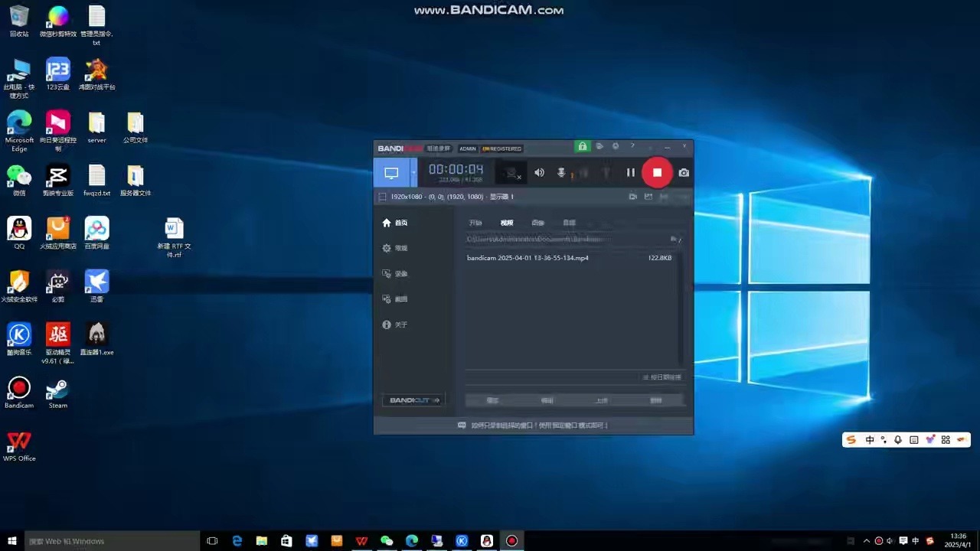
Task: Open File Explorer from the taskbar
Action: 261,540
